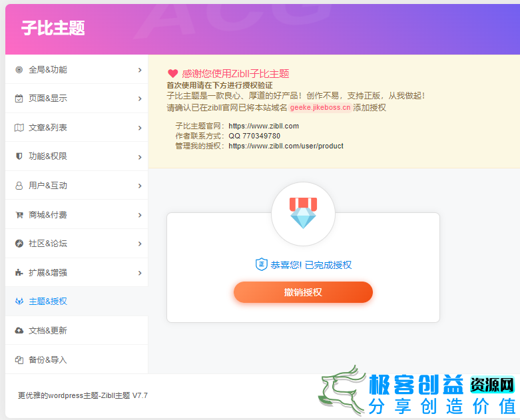Screen dimensions: 520x420
Task: Expand the 商城&付费 chevron
Action: pyautogui.click(x=140, y=215)
